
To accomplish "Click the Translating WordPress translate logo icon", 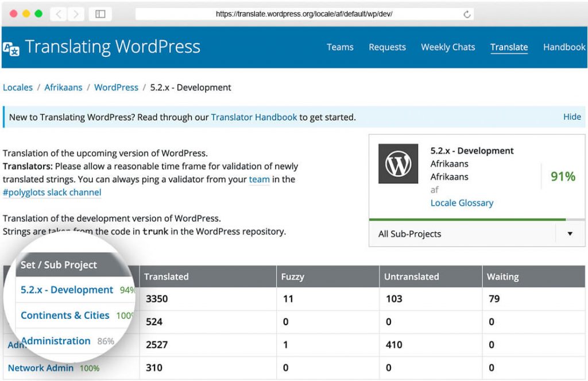I will pyautogui.click(x=11, y=49).
